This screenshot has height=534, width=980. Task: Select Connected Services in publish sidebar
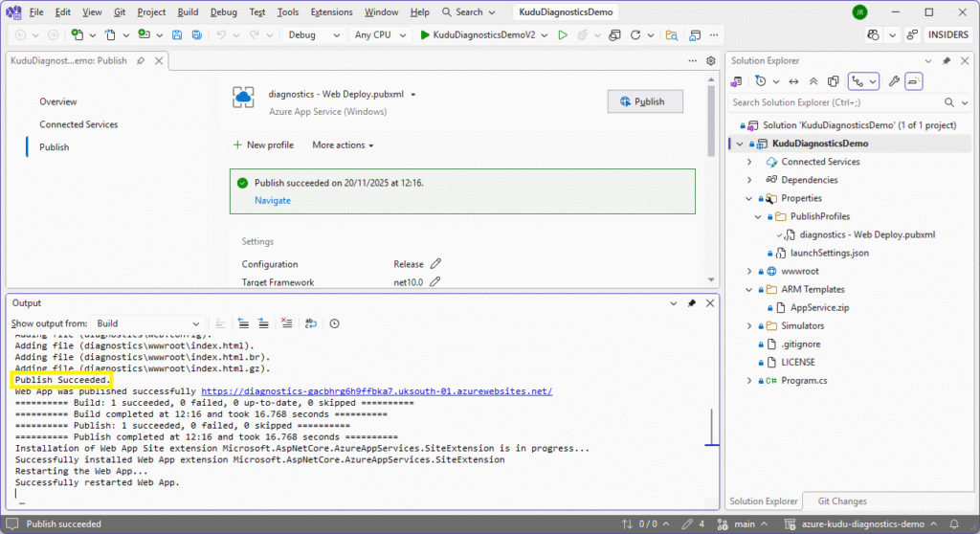pos(78,124)
